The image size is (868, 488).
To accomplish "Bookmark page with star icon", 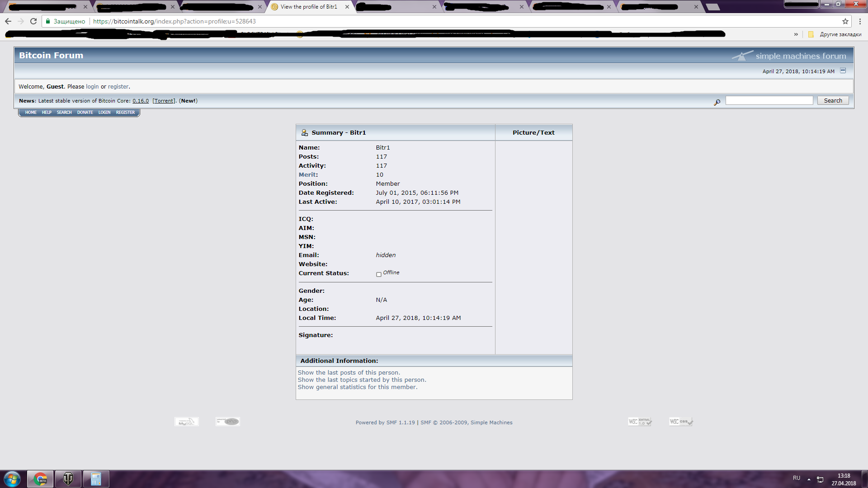I will click(x=845, y=21).
